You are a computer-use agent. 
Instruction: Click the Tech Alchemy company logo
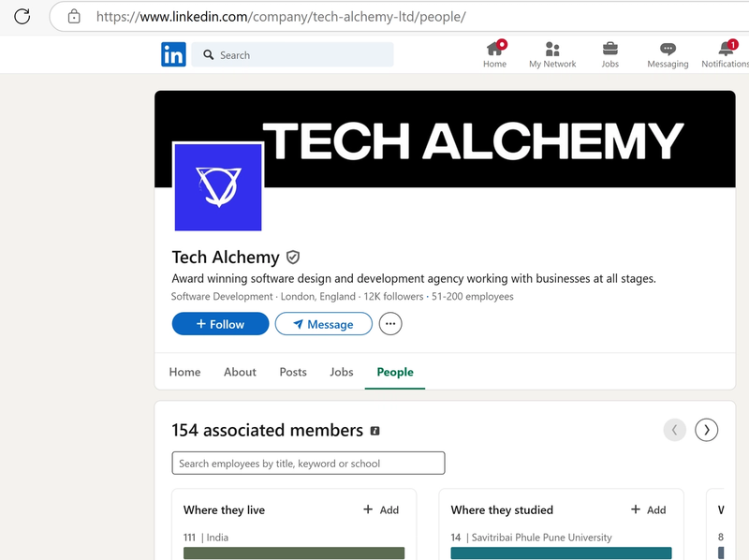point(218,187)
